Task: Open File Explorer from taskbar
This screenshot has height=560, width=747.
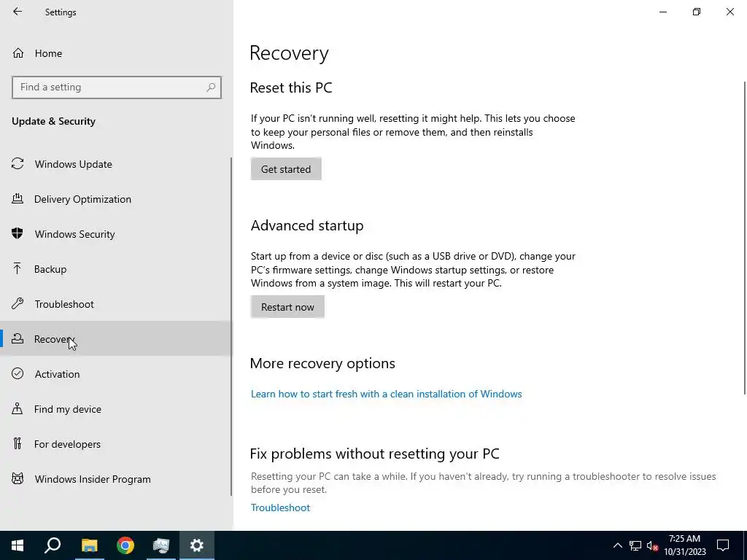Action: tap(89, 545)
